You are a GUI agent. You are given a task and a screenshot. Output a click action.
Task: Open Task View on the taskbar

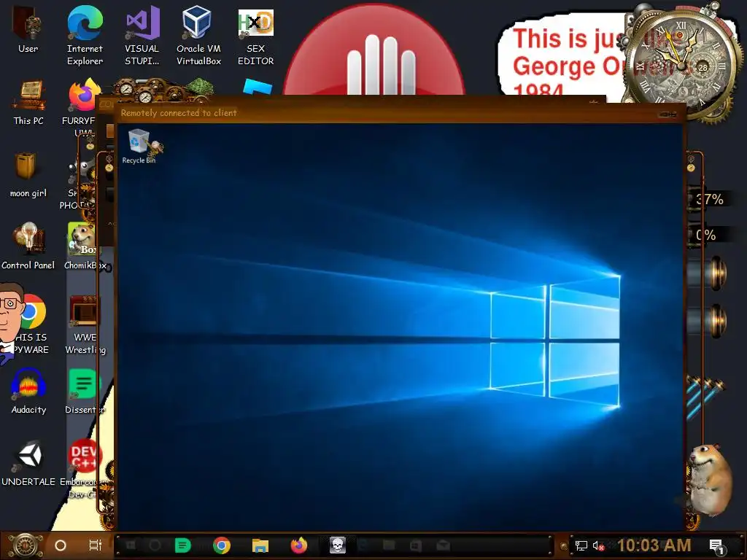click(96, 545)
